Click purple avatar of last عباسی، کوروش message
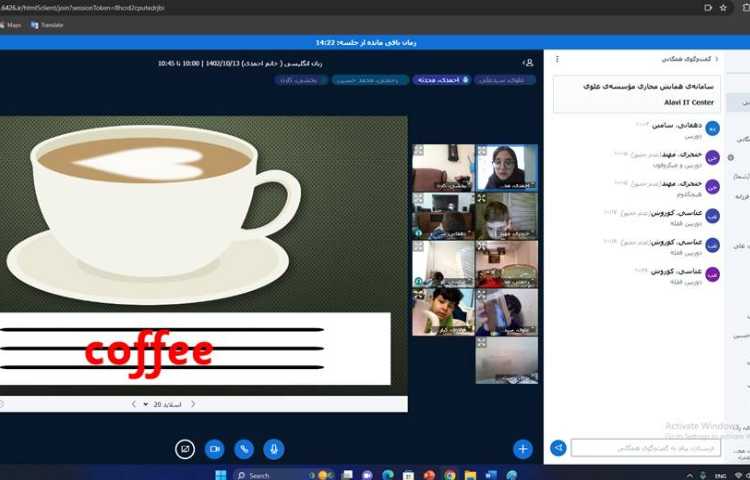Screen dimensions: 750x480 tap(712, 274)
